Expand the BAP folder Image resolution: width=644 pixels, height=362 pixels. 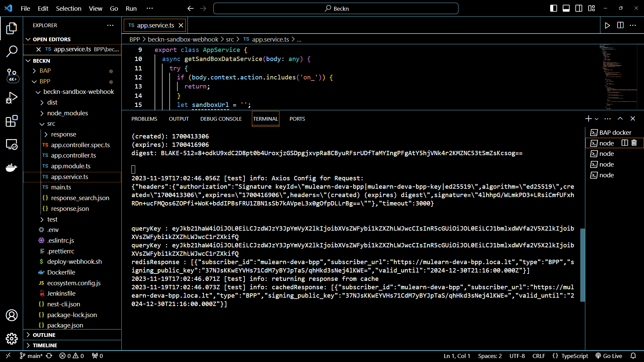(x=45, y=71)
